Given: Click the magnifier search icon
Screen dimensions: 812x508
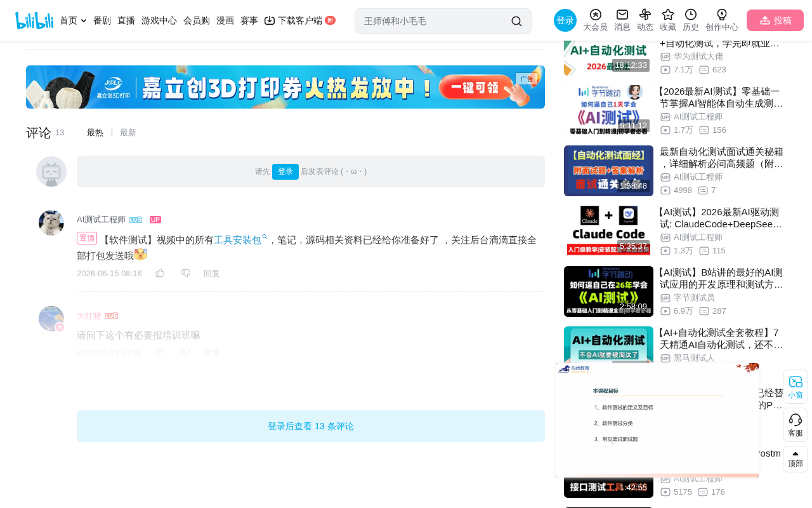Looking at the screenshot, I should [516, 21].
